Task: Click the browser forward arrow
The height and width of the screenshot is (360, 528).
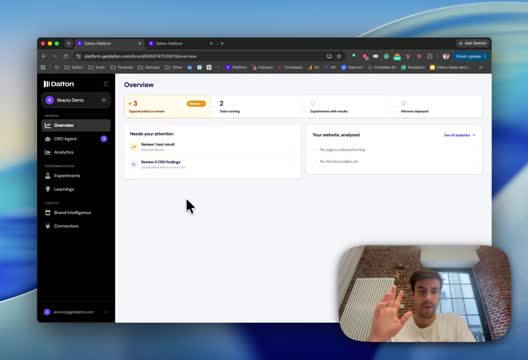Action: click(55, 56)
